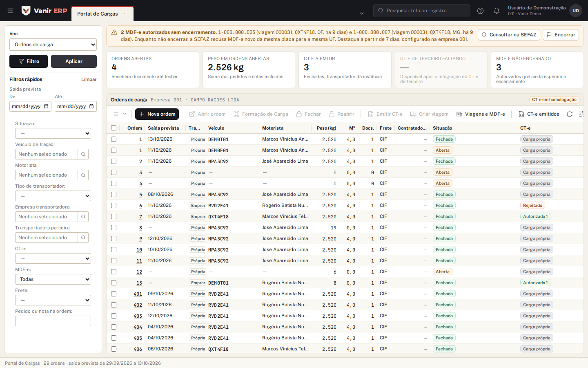Tick the select-all checkbox in table header

click(114, 128)
